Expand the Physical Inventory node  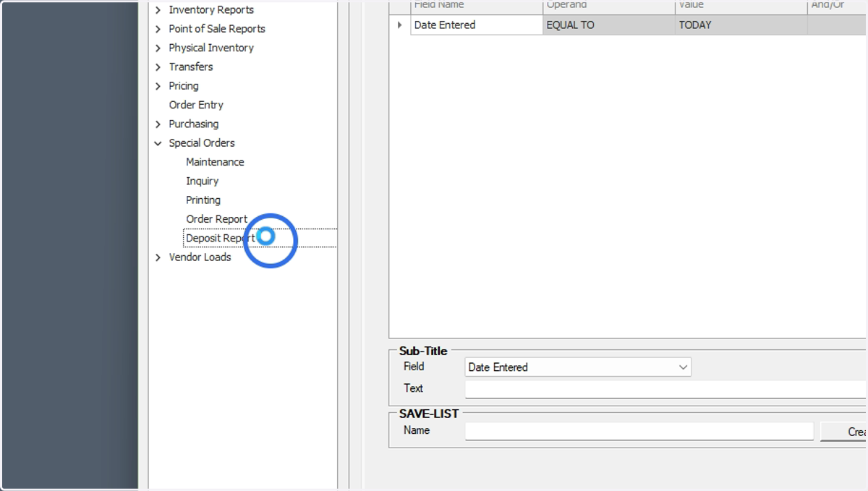tap(158, 48)
